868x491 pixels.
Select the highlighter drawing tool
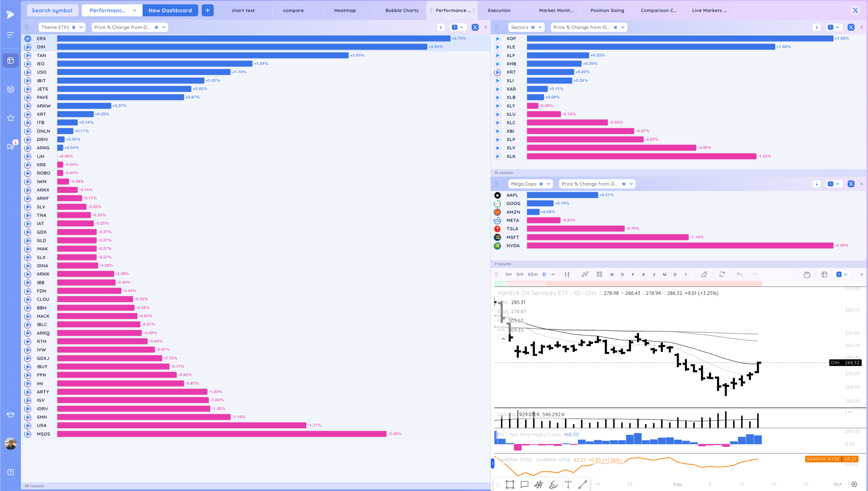tap(553, 484)
